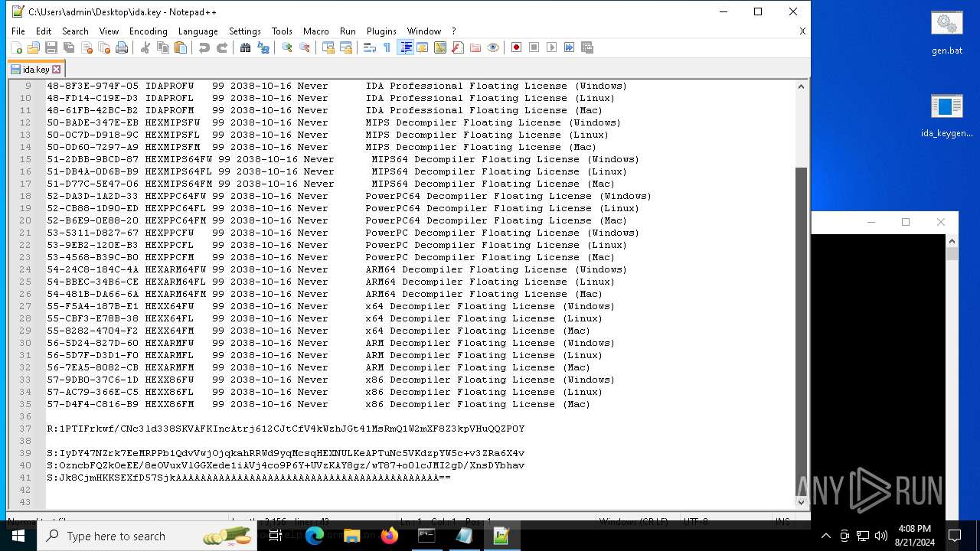
Task: Open the View menu
Action: (109, 31)
